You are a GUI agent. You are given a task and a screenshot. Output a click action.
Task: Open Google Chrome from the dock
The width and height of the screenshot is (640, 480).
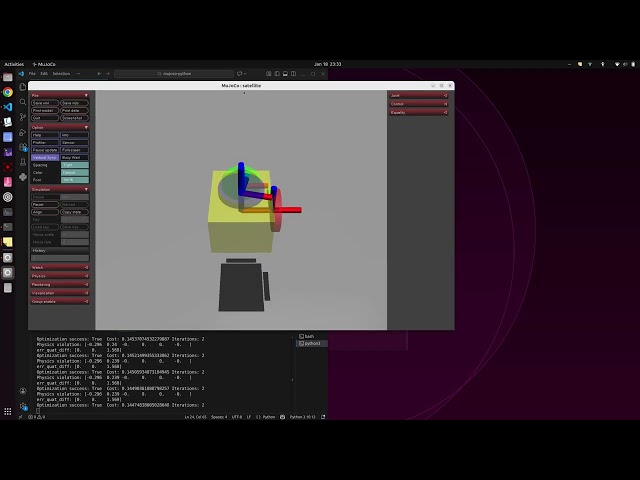(8, 92)
